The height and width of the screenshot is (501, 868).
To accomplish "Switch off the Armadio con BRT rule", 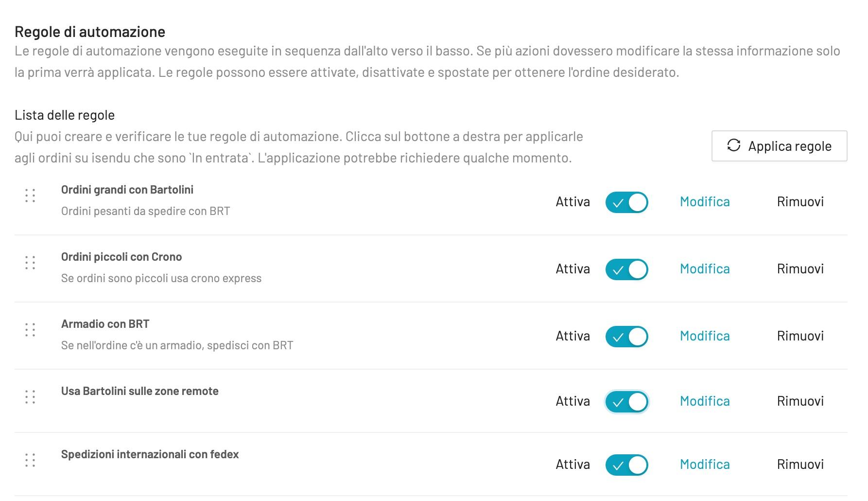I will coord(626,337).
